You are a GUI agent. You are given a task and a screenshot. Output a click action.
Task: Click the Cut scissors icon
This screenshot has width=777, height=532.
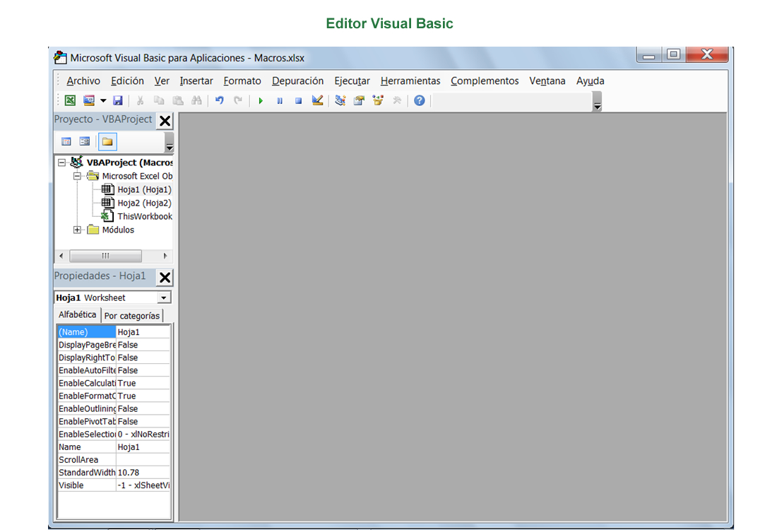coord(141,100)
